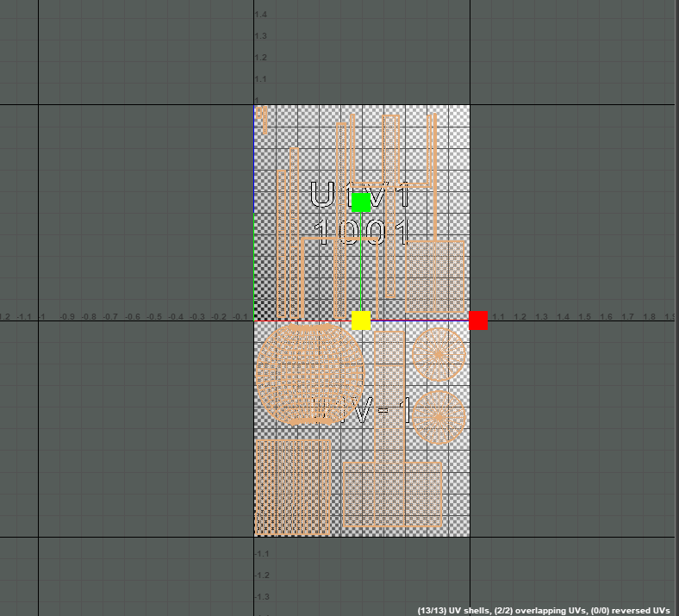Click the -0.5 label on horizontal axis
Viewport: 679px width, 616px height.
pos(153,317)
